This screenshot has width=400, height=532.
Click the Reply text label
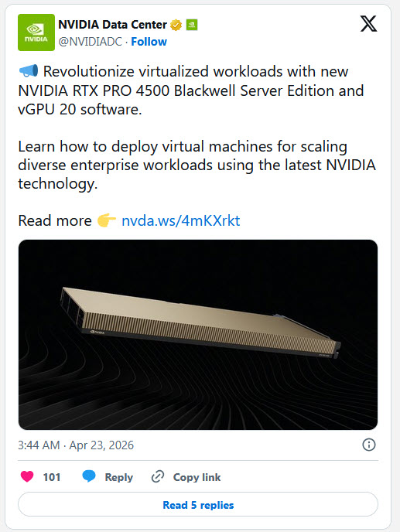coord(119,477)
